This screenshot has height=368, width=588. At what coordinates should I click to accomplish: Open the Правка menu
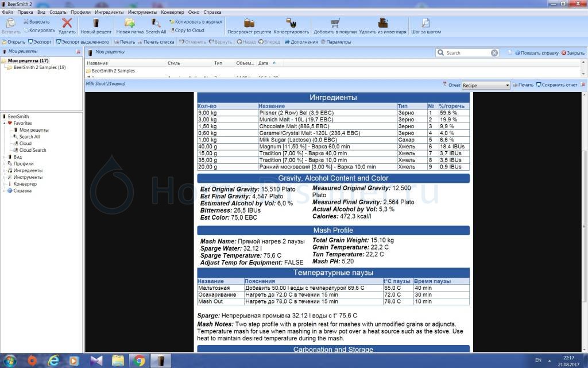(25, 13)
